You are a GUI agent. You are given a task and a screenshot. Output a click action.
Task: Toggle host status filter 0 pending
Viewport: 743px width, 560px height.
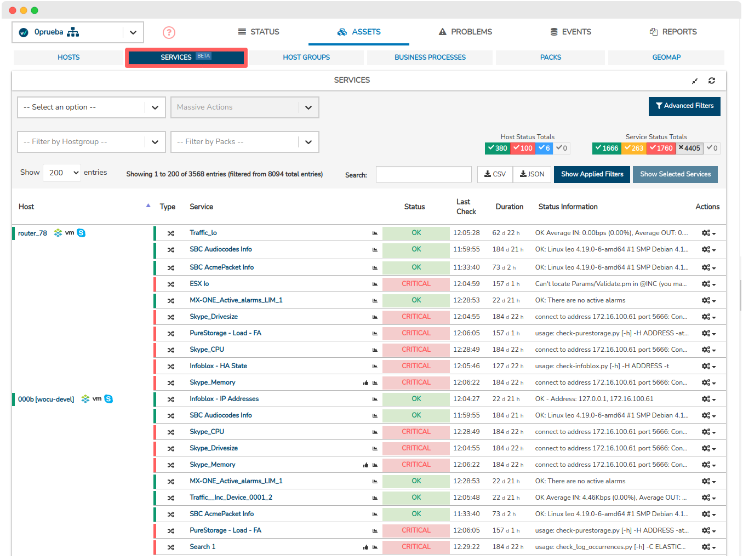(x=562, y=148)
